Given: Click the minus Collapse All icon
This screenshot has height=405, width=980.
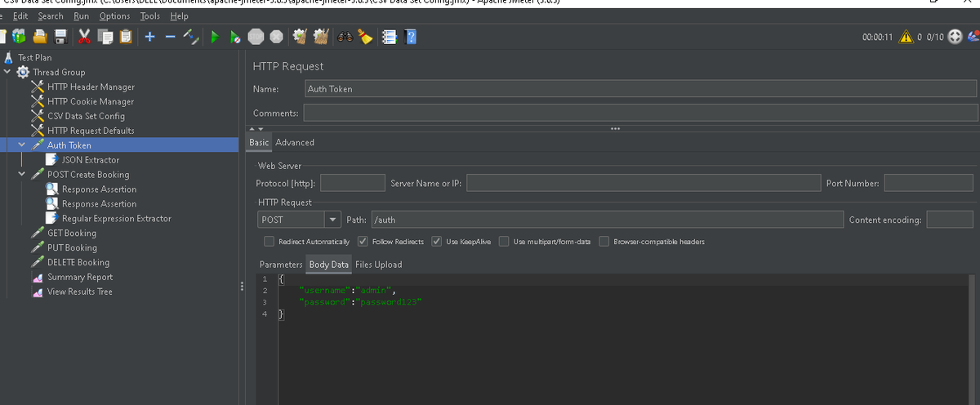Looking at the screenshot, I should click(x=170, y=37).
